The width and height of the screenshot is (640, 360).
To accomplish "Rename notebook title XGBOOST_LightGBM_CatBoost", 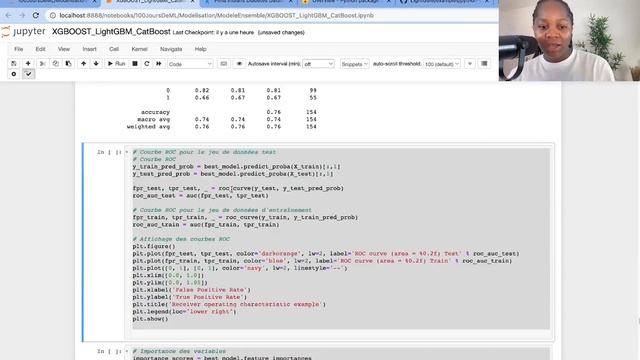I will (x=111, y=32).
